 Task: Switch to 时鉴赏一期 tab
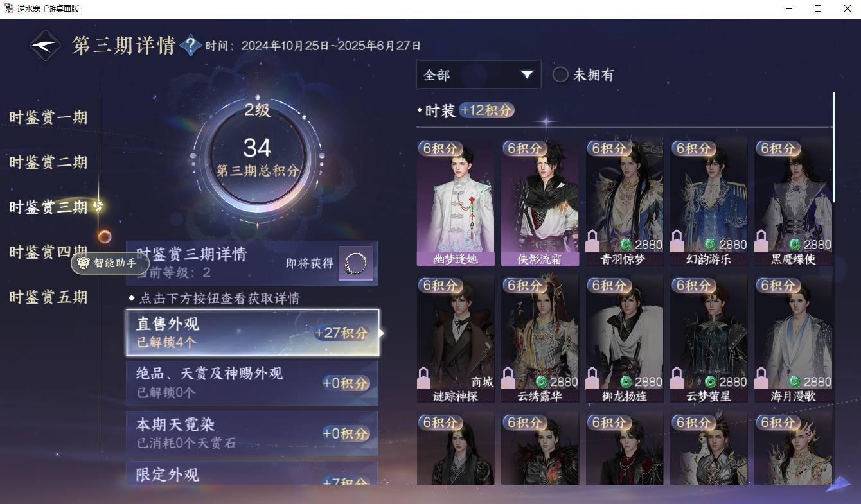(48, 117)
